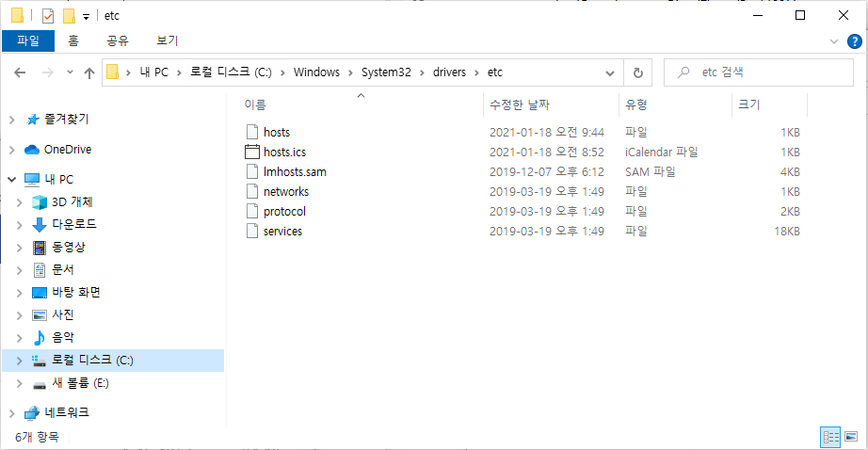Select the hosts.ics calendar file icon
This screenshot has width=868, height=450.
click(252, 152)
